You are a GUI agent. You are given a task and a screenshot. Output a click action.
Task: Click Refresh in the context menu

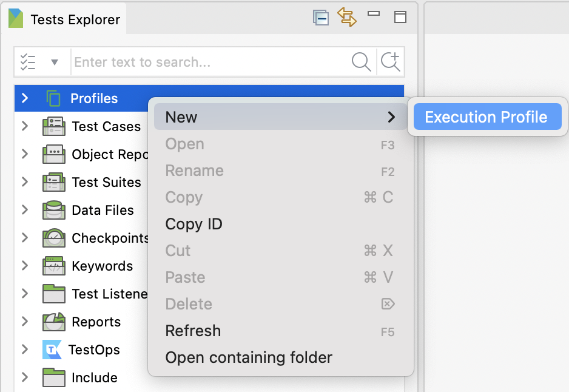tap(193, 331)
